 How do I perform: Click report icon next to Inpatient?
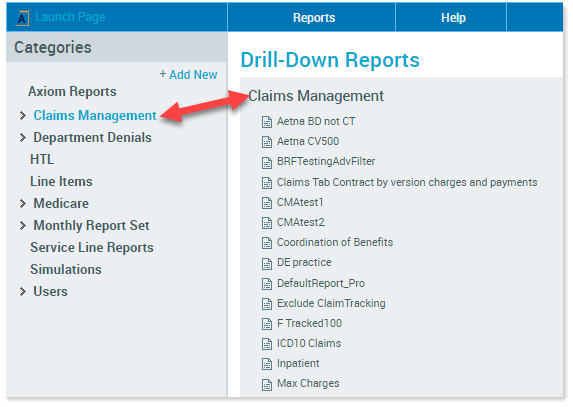[267, 364]
